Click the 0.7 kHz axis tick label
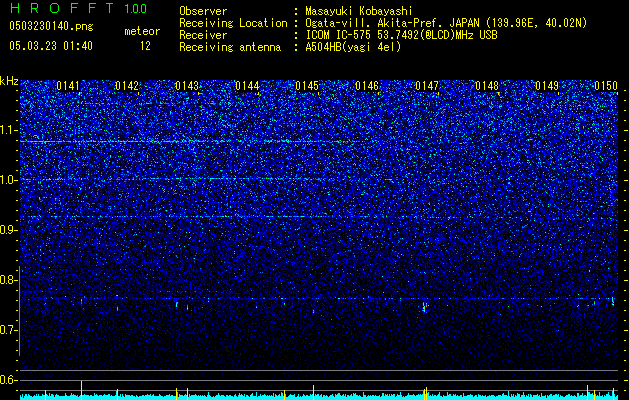The width and height of the screenshot is (629, 400). (9, 330)
